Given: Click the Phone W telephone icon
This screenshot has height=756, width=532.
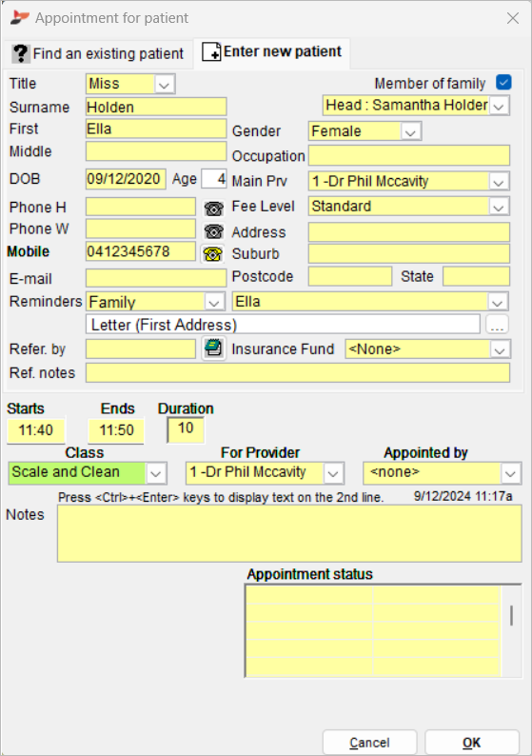Looking at the screenshot, I should coord(213,231).
